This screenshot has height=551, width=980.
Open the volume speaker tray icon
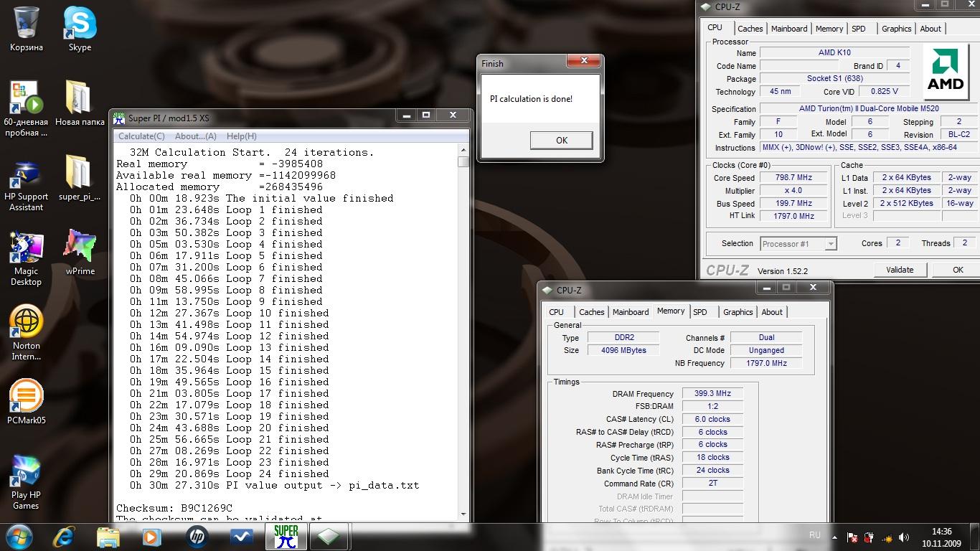point(904,537)
